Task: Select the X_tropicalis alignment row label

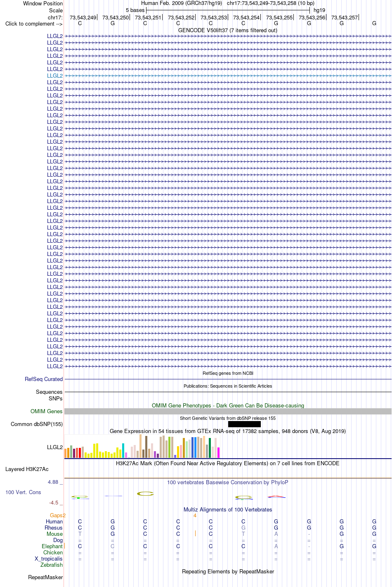Action: (x=49, y=559)
